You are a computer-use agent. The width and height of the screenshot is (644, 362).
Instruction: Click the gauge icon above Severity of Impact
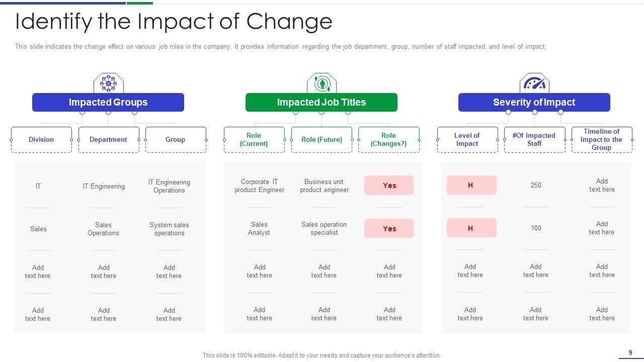tap(534, 83)
